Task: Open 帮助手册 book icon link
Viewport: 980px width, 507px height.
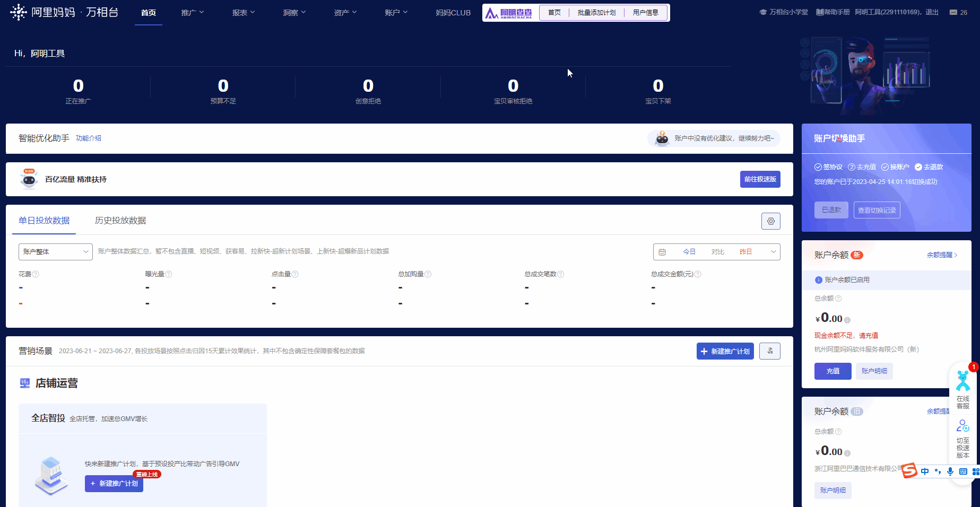Action: (x=832, y=12)
